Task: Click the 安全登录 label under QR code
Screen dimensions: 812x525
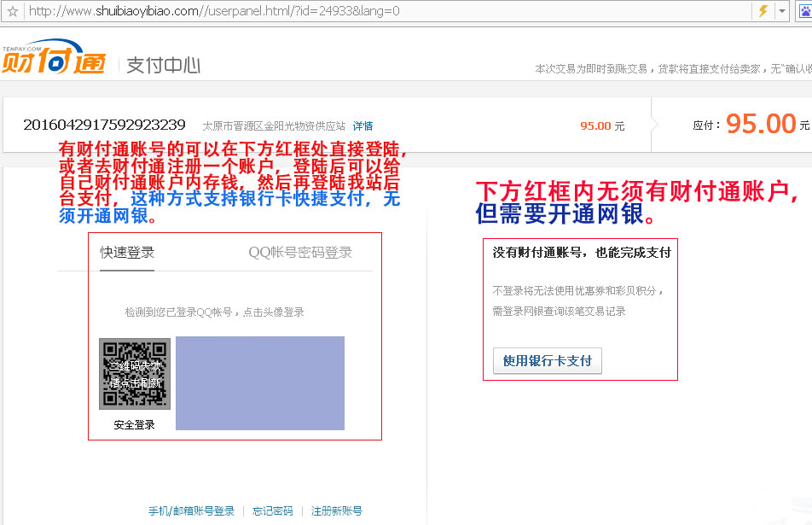Action: [x=135, y=424]
